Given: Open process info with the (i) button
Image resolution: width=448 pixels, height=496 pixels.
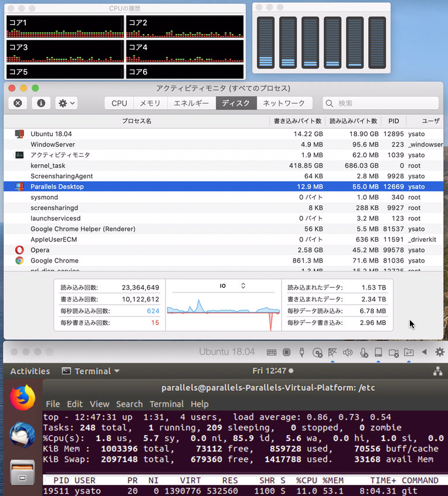Looking at the screenshot, I should pos(40,103).
